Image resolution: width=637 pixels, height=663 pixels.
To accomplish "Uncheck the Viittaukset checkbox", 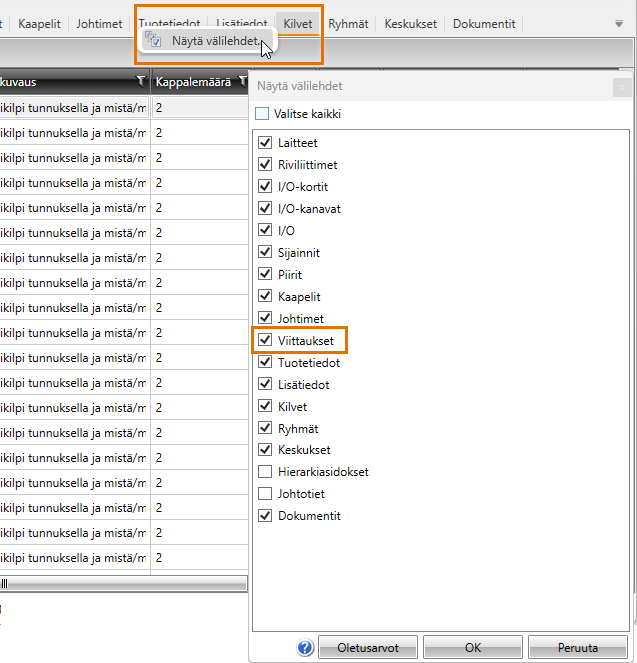I will pyautogui.click(x=265, y=341).
